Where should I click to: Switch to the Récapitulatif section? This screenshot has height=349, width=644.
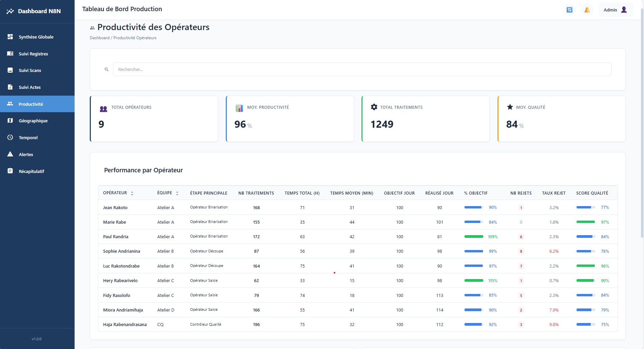point(31,171)
